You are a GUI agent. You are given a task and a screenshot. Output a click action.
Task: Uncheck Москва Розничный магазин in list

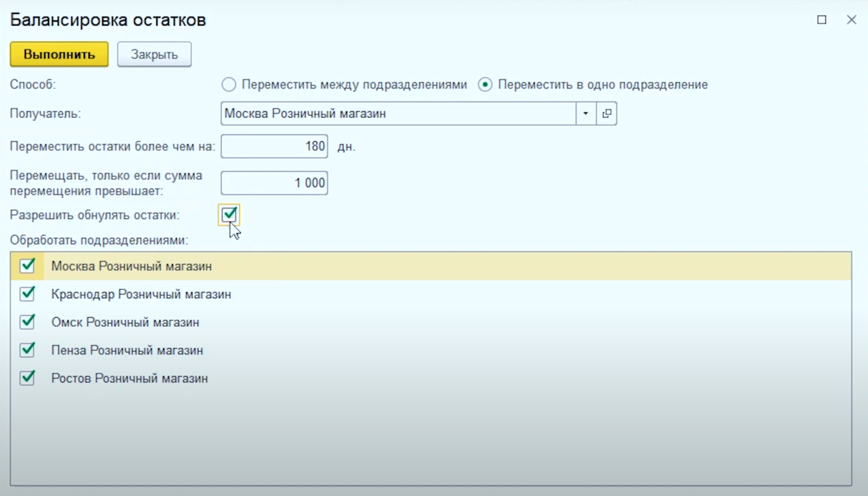click(x=27, y=266)
